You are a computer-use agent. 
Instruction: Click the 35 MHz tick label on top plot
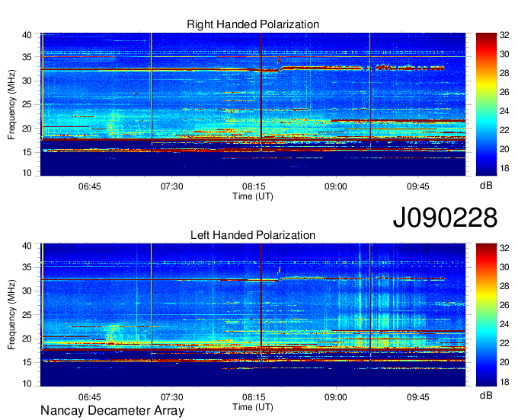point(27,57)
